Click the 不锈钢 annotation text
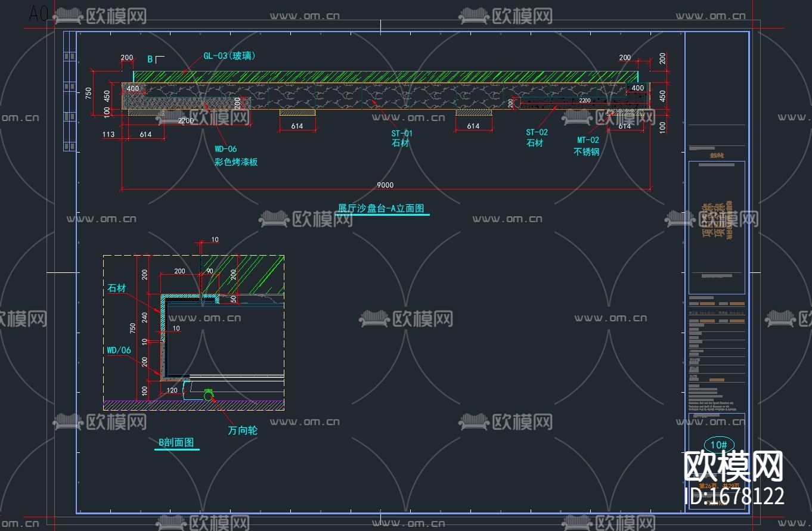 [587, 151]
